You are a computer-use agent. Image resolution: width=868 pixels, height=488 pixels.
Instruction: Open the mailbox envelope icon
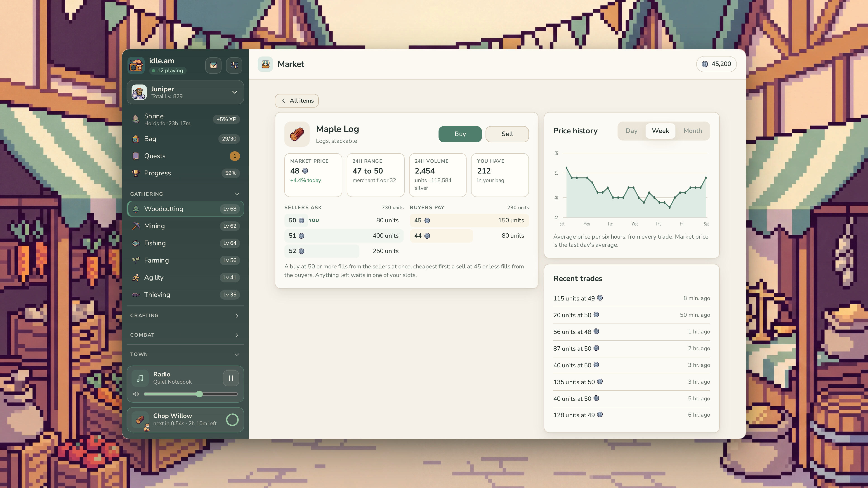[x=213, y=65]
